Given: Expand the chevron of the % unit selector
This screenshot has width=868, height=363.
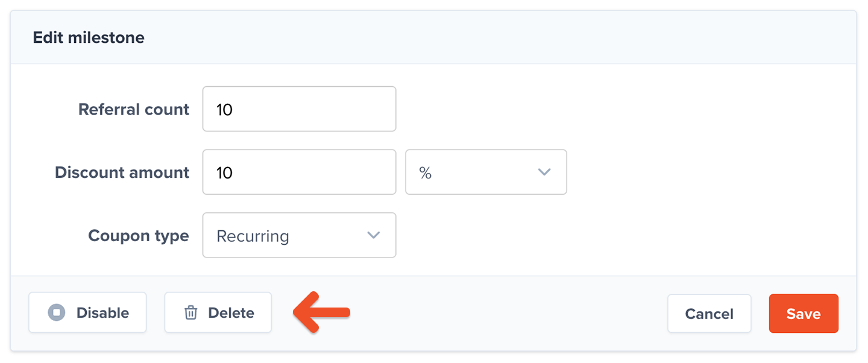Looking at the screenshot, I should pyautogui.click(x=544, y=172).
